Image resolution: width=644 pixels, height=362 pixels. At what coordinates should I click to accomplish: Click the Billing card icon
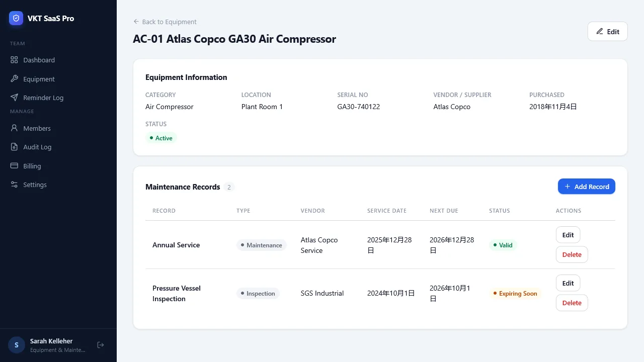tap(14, 166)
